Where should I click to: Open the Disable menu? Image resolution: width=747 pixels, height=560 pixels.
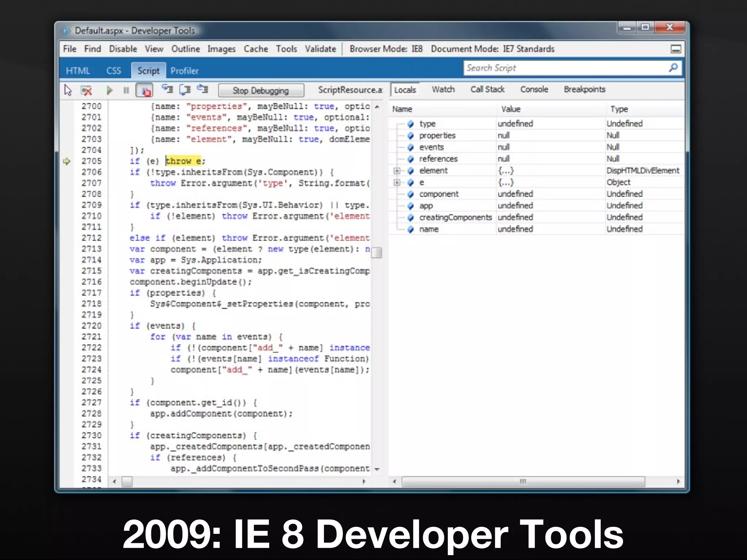[123, 49]
